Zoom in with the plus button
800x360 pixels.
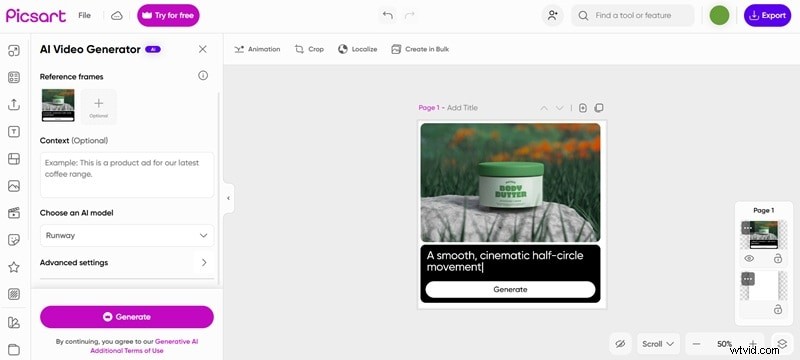(x=753, y=344)
